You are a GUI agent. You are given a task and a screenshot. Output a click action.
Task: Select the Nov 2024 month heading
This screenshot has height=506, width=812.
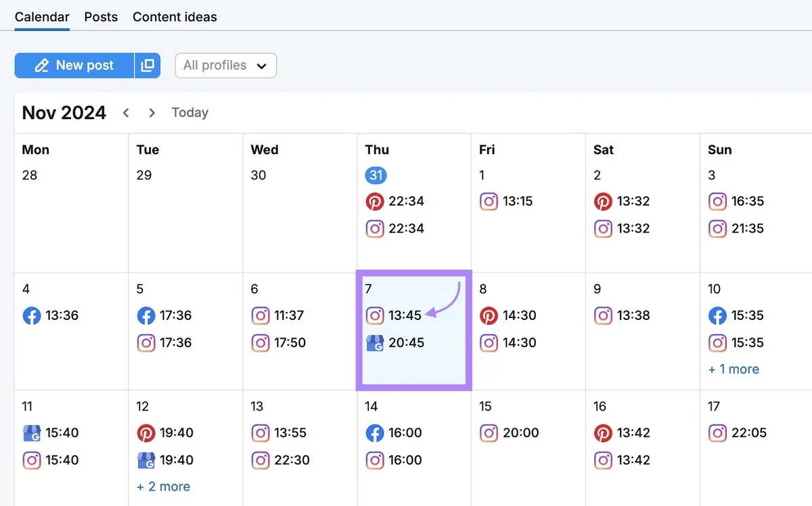pos(64,113)
